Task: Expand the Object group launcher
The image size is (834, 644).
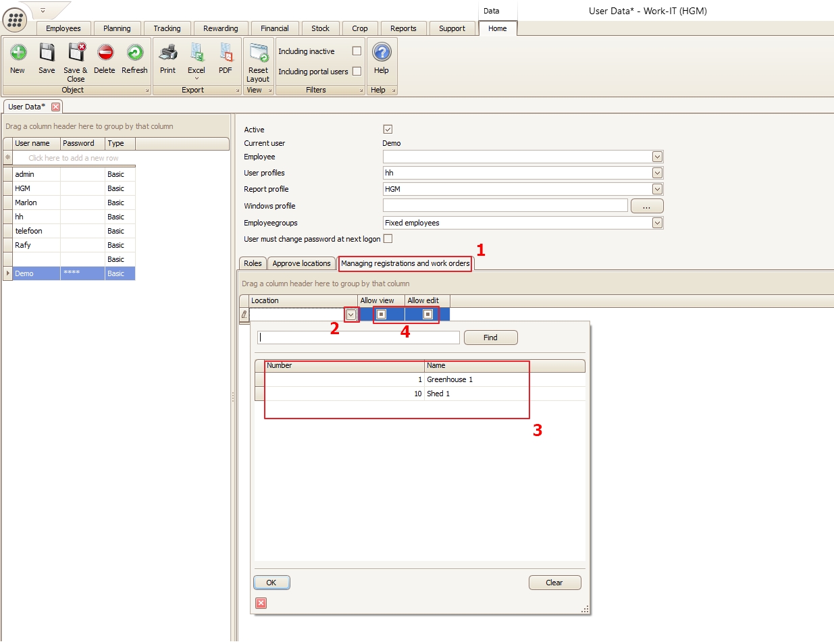Action: pos(147,90)
